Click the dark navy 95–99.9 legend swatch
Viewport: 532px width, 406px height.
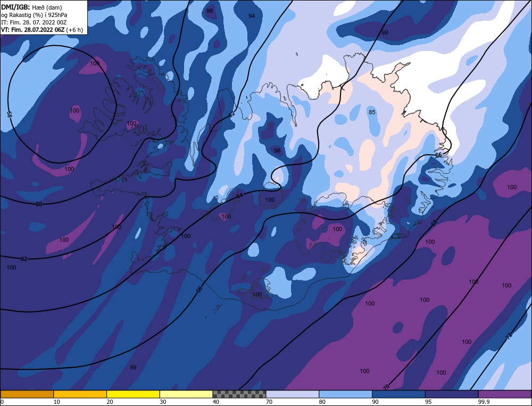pyautogui.click(x=452, y=394)
